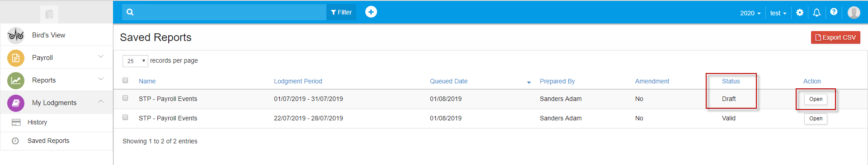The width and height of the screenshot is (868, 165).
Task: Open the Draft report
Action: pyautogui.click(x=816, y=99)
